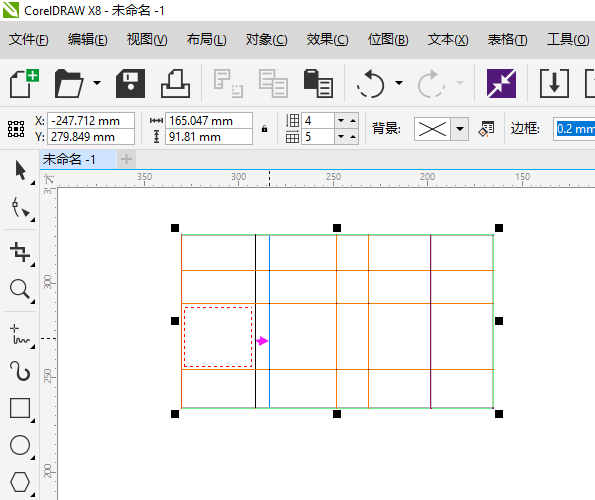Click the purple search content icon

[x=501, y=83]
